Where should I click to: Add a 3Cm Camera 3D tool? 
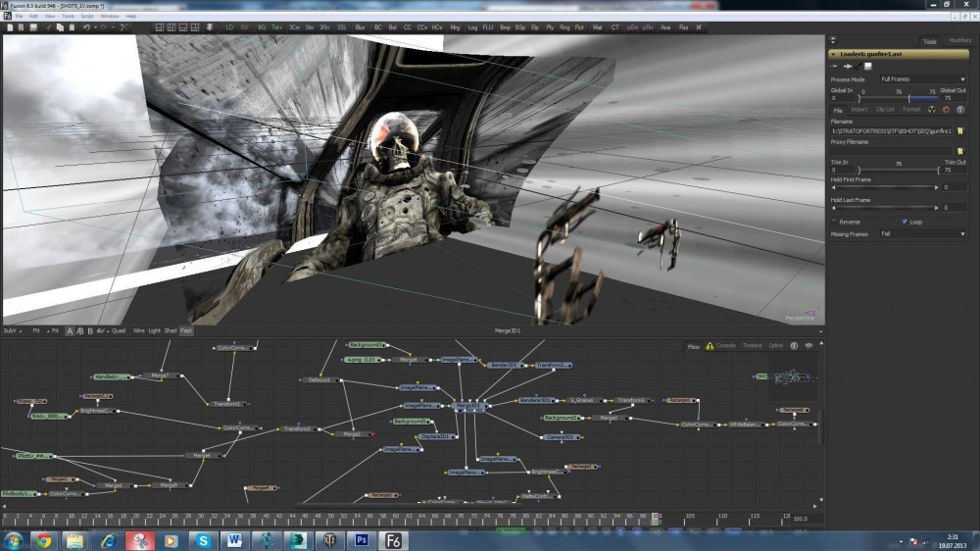[x=294, y=27]
